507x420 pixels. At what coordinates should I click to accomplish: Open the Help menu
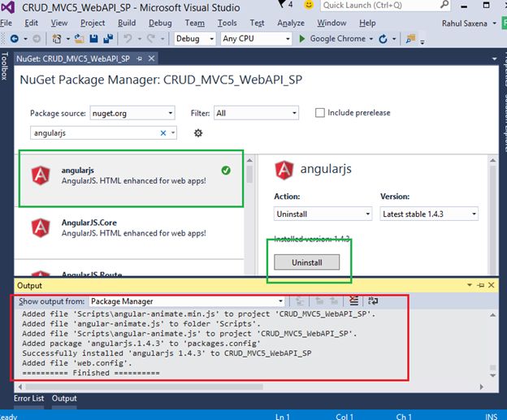pyautogui.click(x=367, y=23)
